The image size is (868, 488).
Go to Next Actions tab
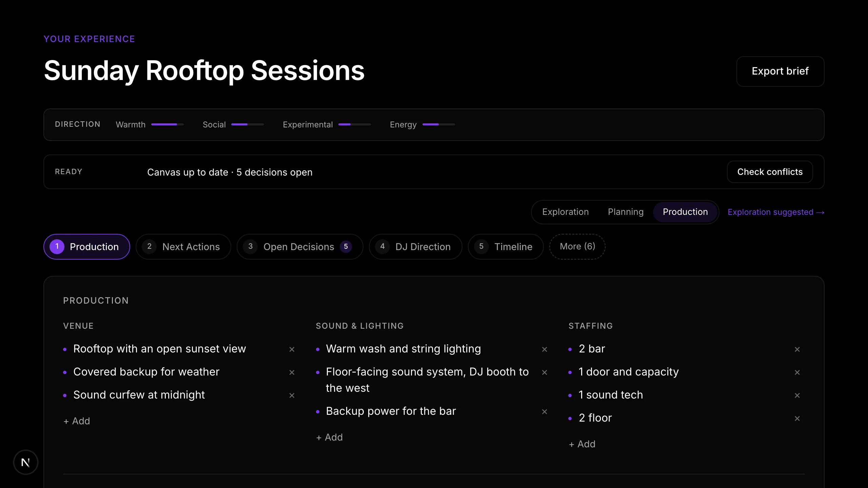coord(183,246)
